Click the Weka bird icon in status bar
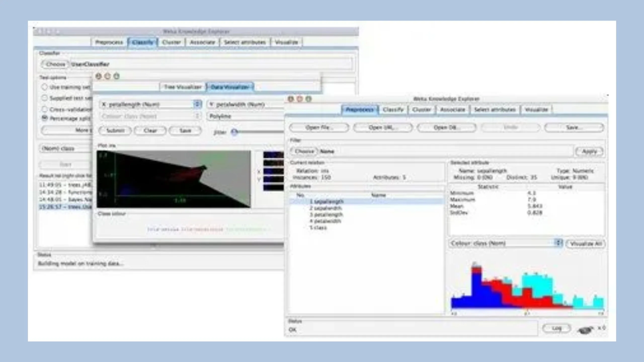The image size is (644, 362). pos(586,329)
